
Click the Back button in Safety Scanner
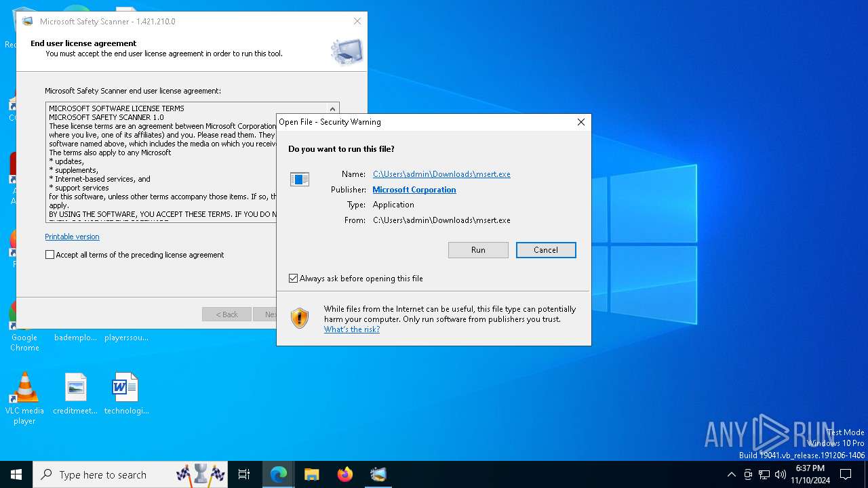[x=227, y=314]
